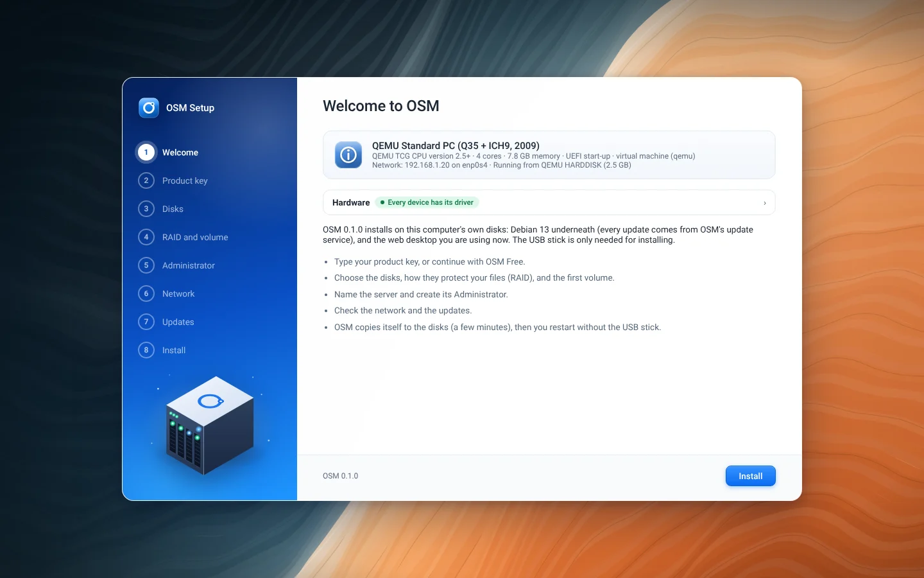
Task: Select the step 8 number circle
Action: [146, 350]
